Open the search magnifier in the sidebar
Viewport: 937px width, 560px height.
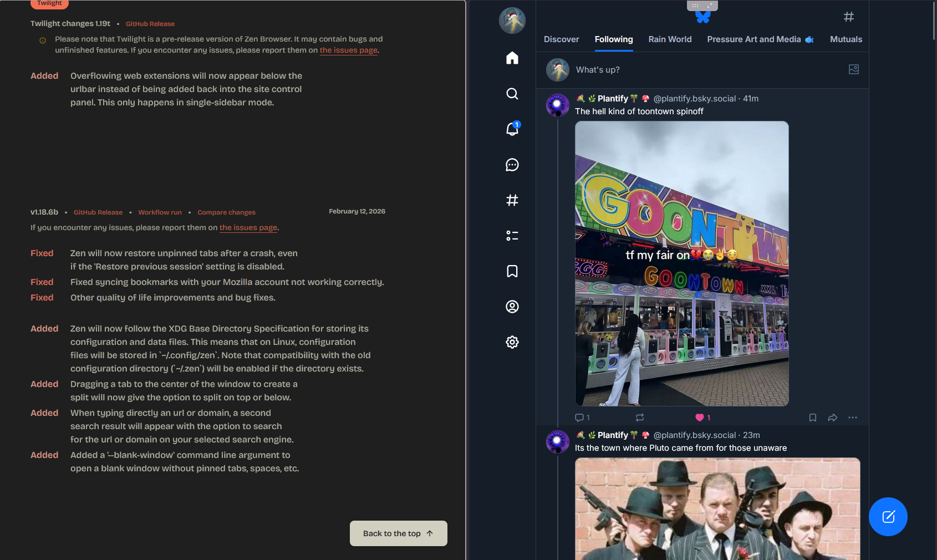coord(512,94)
